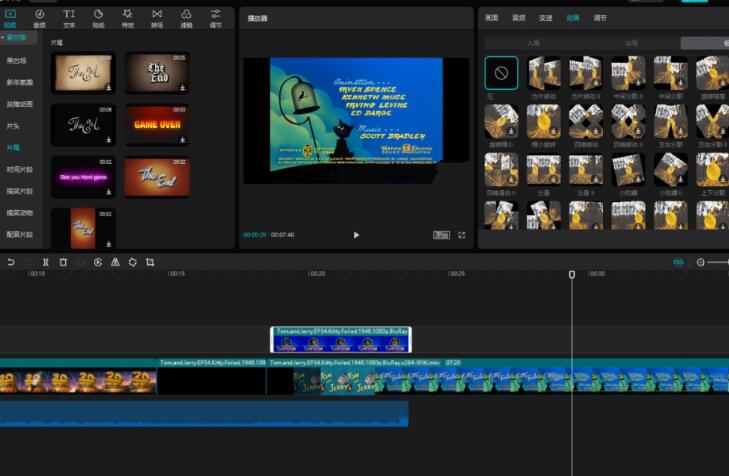The image size is (729, 476).
Task: Select the black-white field category in sidebar
Action: pos(17,60)
